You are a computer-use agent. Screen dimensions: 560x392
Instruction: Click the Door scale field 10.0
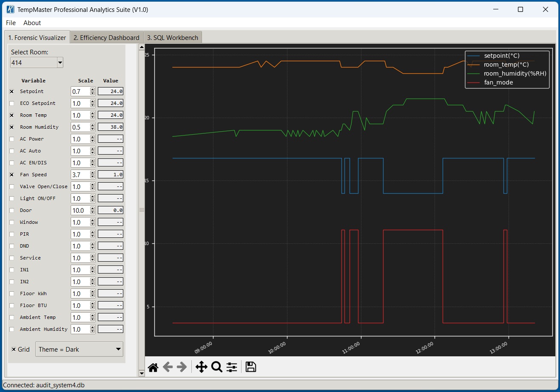click(80, 210)
